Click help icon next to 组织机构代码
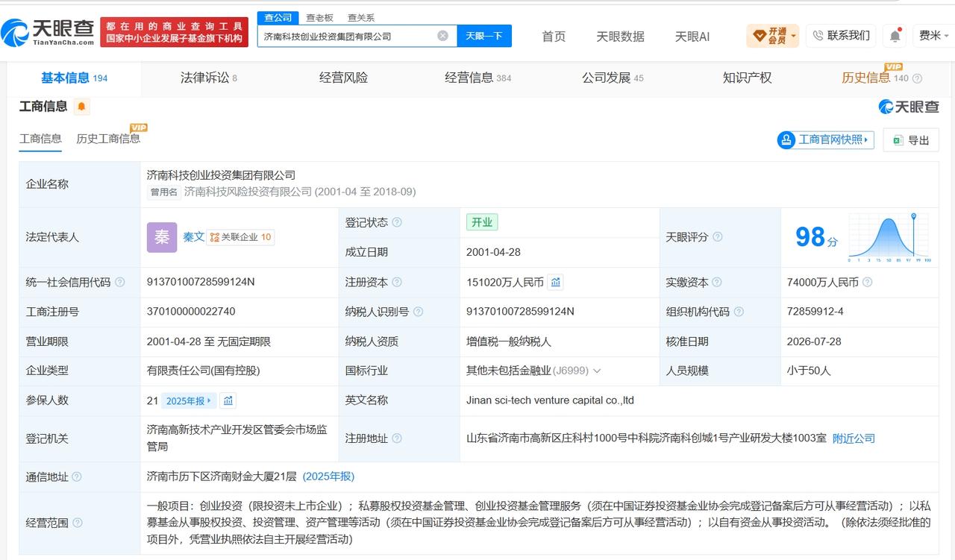 [739, 312]
